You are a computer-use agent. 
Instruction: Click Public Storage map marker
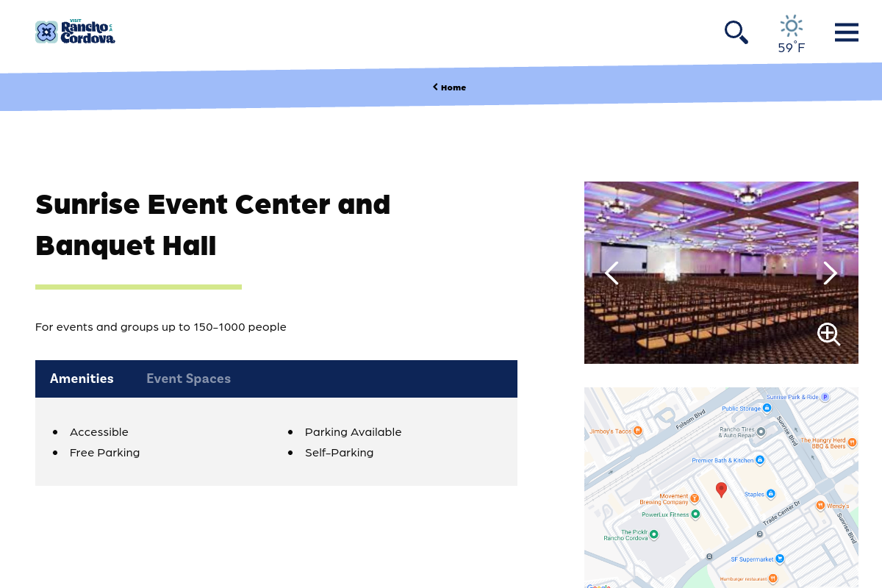(x=767, y=408)
